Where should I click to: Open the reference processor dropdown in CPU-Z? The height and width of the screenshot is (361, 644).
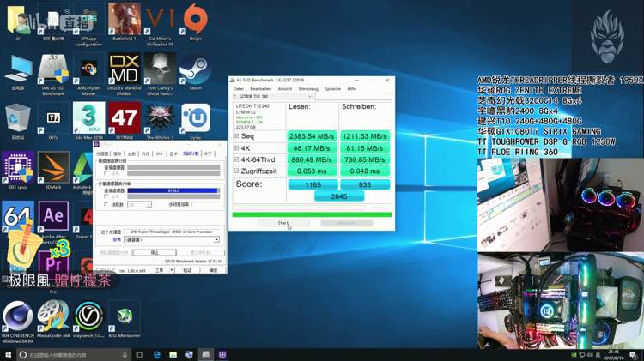(172, 239)
